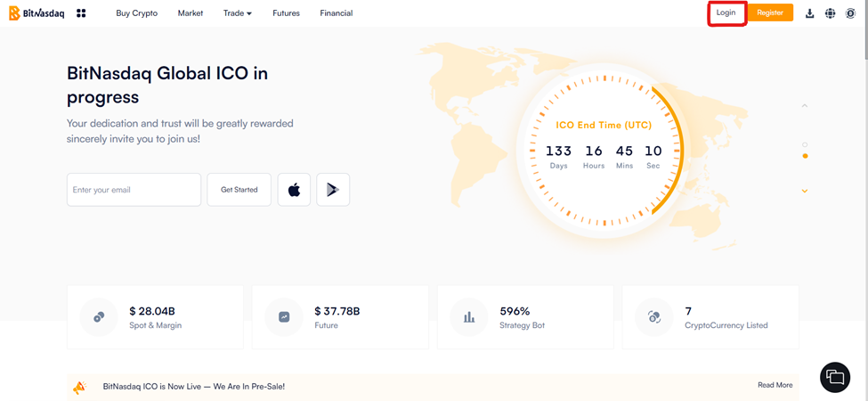This screenshot has width=868, height=401.
Task: Click the circular currency icon in header
Action: pyautogui.click(x=850, y=13)
